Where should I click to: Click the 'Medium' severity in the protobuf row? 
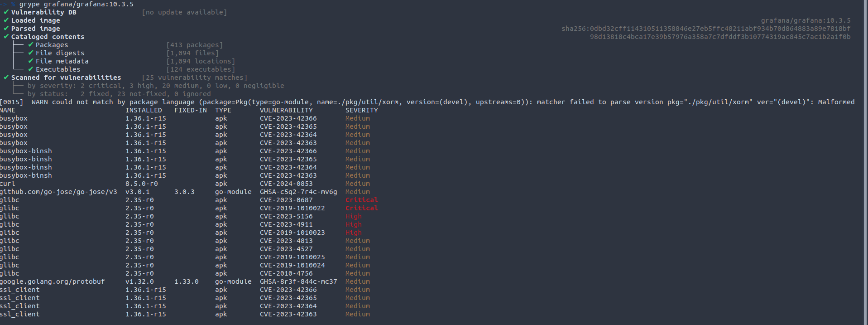358,281
